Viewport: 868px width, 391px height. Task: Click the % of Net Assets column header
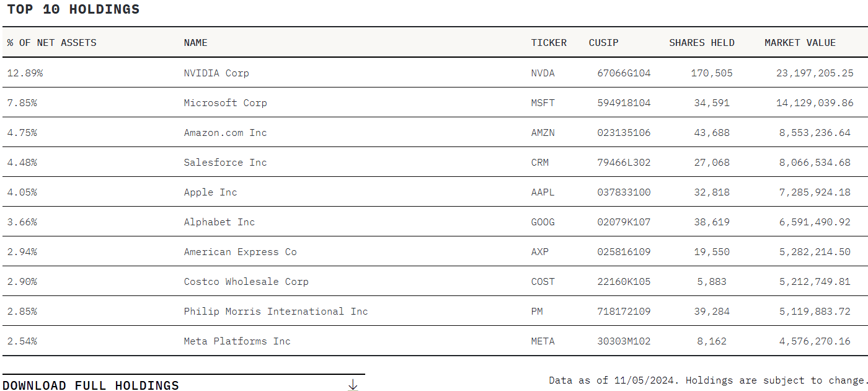coord(52,43)
